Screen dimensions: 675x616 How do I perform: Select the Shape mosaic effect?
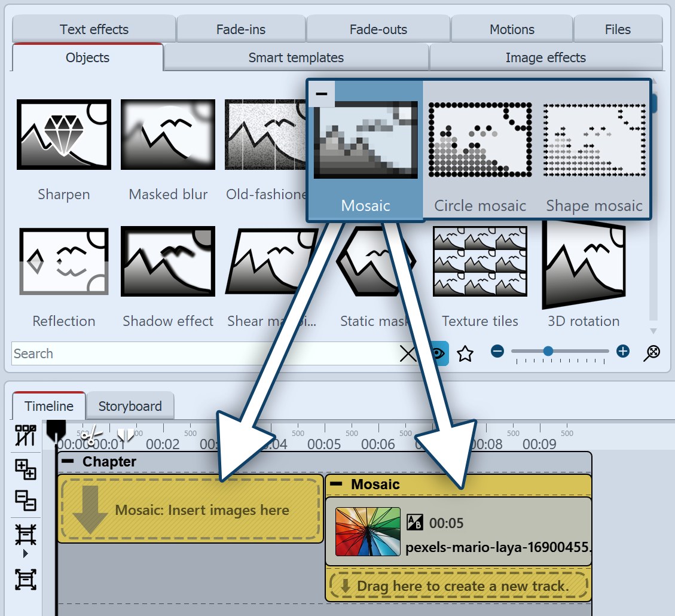coord(594,140)
